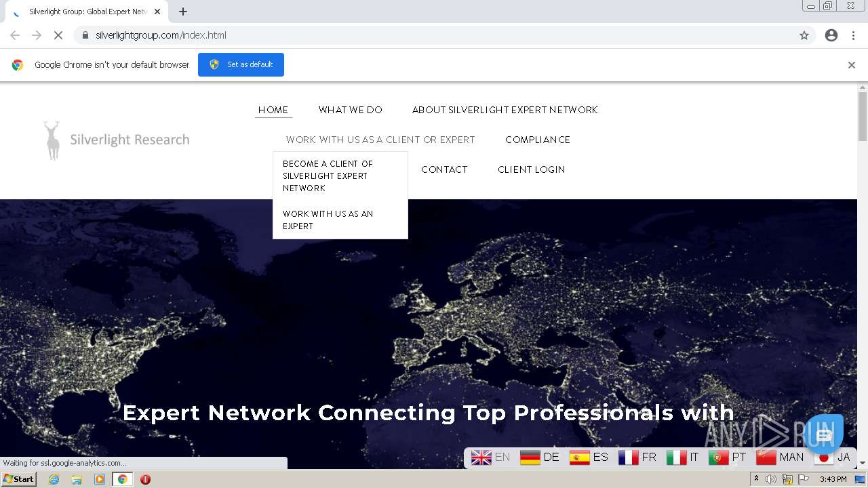
Task: Stop loading the page
Action: click(58, 35)
